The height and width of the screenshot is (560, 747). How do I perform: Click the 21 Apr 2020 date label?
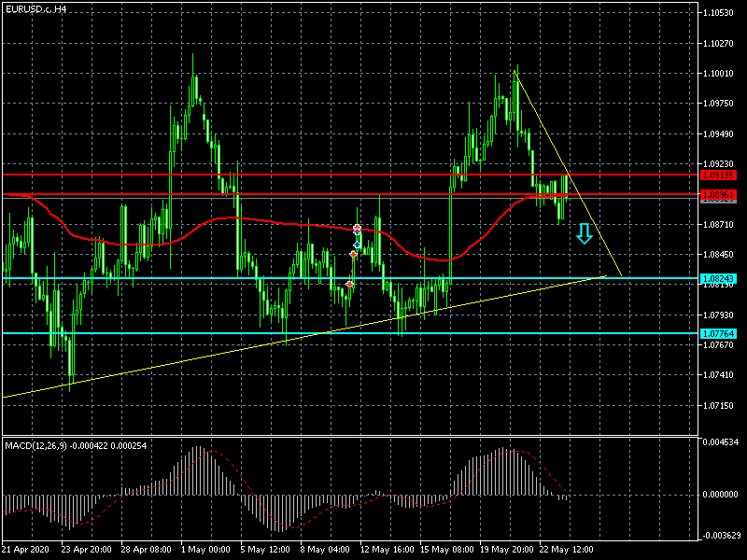pyautogui.click(x=25, y=550)
